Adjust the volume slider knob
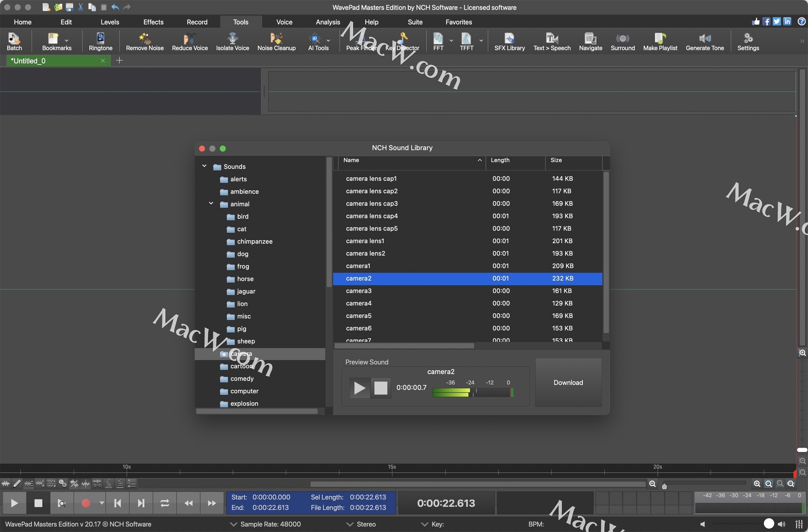 point(768,523)
